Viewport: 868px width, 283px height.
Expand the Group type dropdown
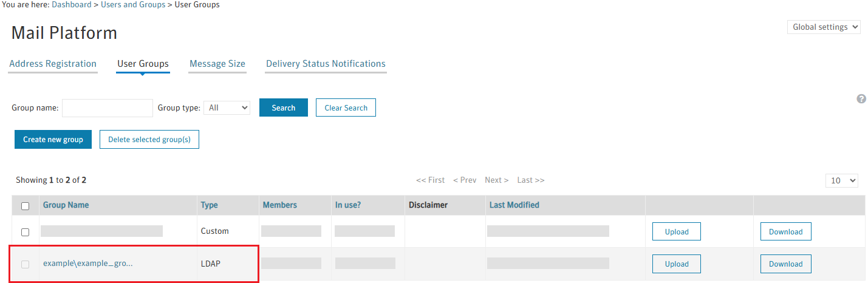pos(228,107)
